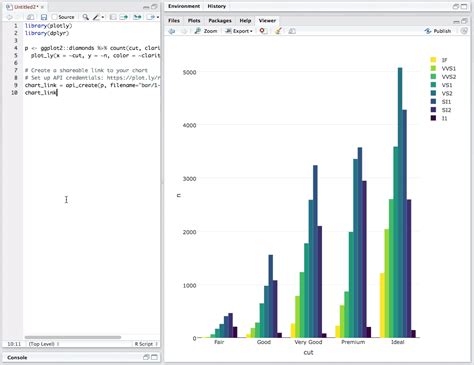The image size is (474, 365).
Task: Switch to the Files tab
Action: (174, 20)
